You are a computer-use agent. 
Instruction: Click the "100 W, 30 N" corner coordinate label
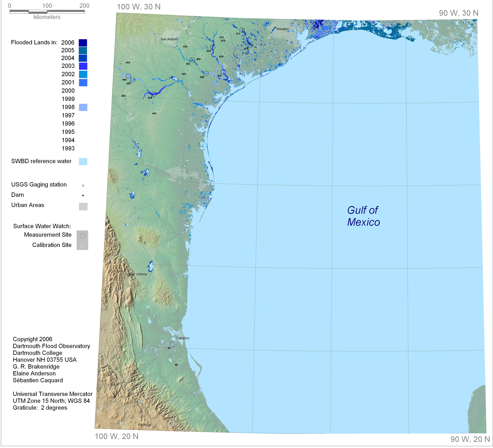139,7
